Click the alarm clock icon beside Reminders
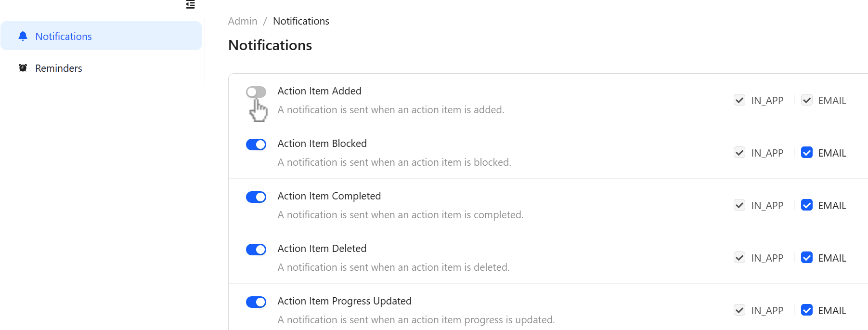 pos(23,67)
